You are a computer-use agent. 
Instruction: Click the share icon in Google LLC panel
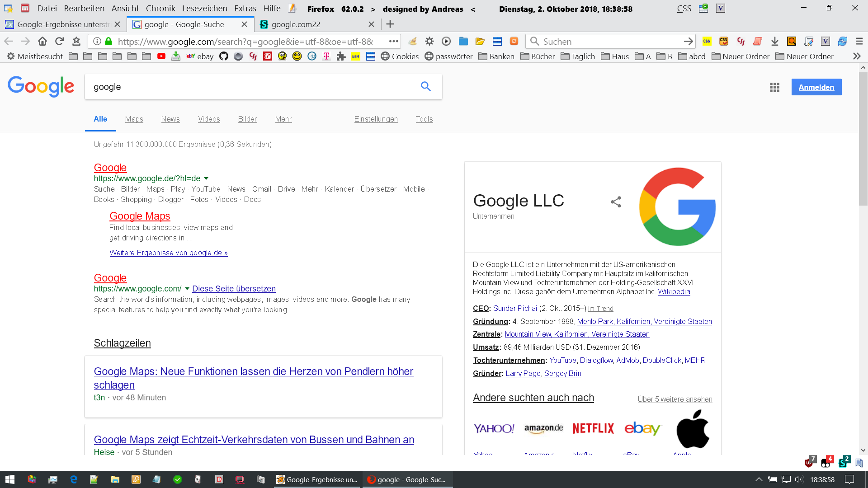point(616,202)
